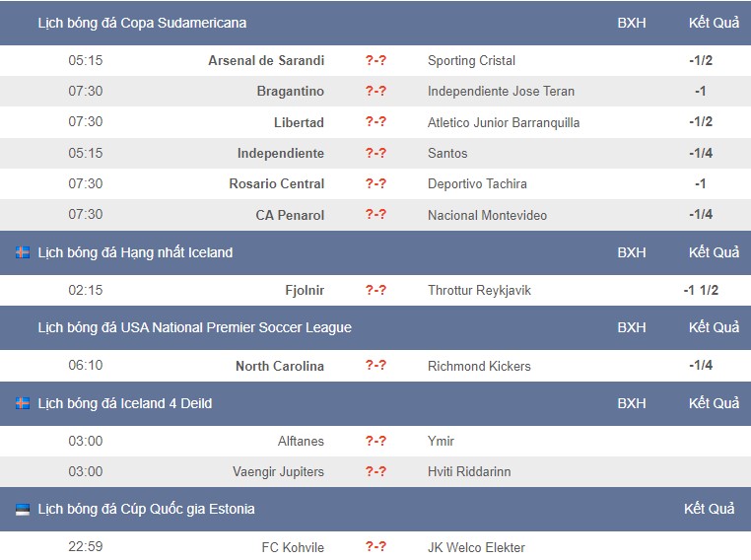
Task: Click Santos team name
Action: click(x=447, y=153)
